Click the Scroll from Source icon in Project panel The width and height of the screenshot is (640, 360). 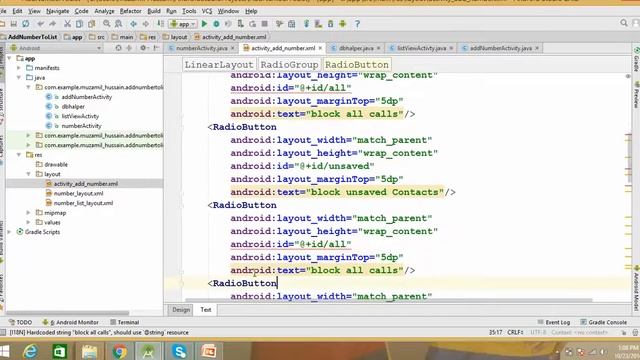pyautogui.click(x=118, y=48)
